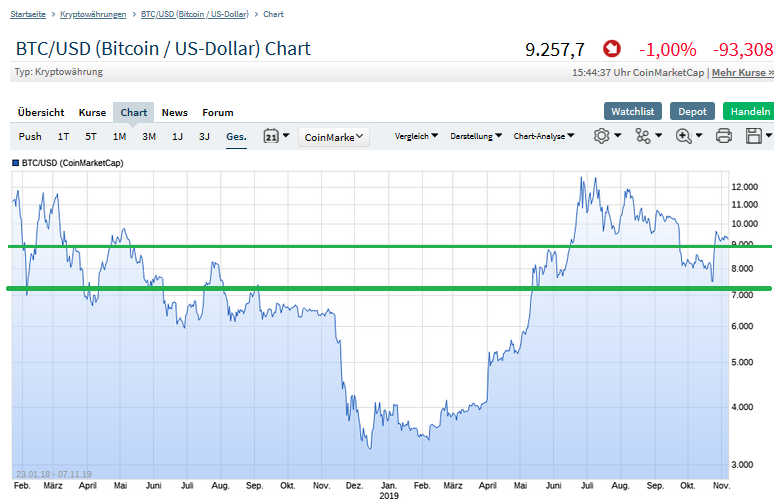Open the CoinMarketCap source selector
774x499 pixels.
pyautogui.click(x=334, y=137)
